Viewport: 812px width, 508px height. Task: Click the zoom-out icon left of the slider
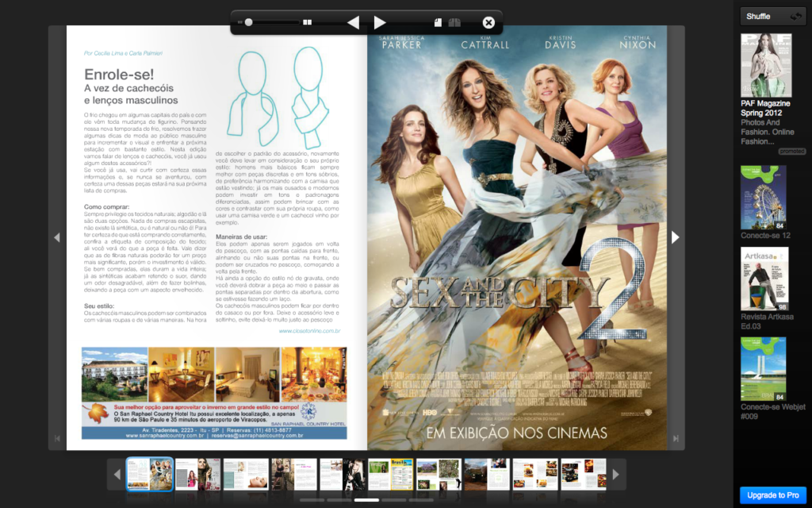(x=239, y=22)
